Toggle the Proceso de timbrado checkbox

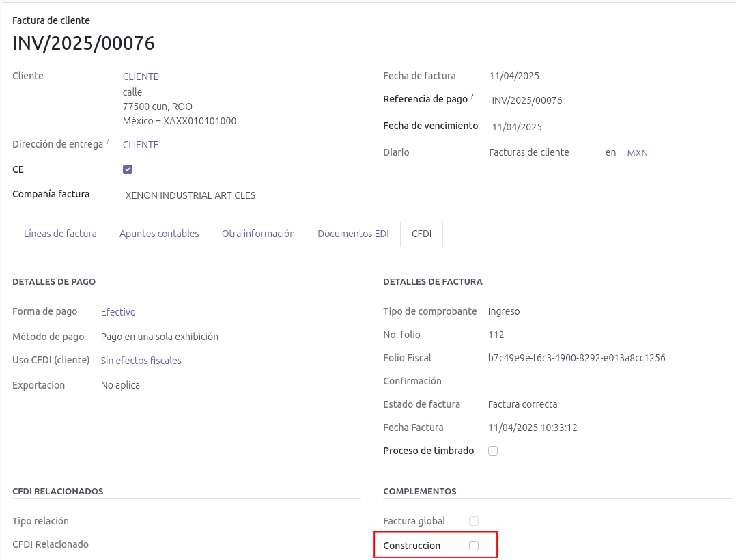click(493, 451)
